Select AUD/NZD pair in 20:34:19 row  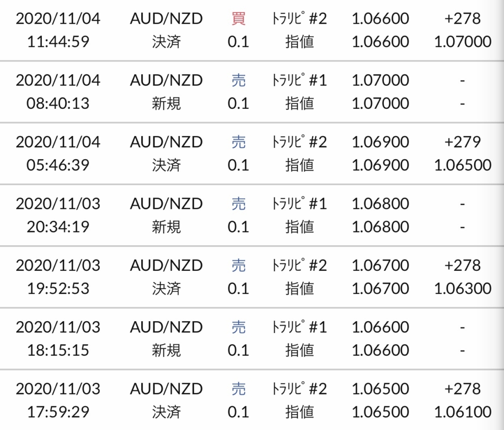166,204
